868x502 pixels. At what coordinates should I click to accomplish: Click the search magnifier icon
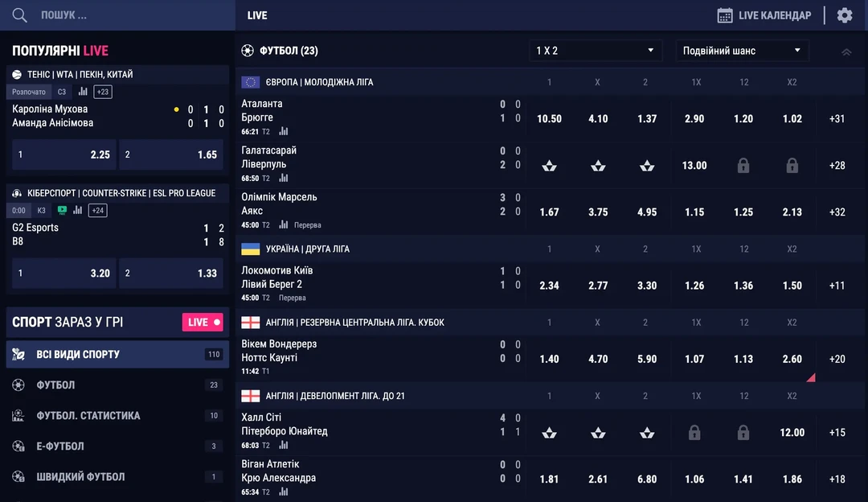[x=20, y=15]
